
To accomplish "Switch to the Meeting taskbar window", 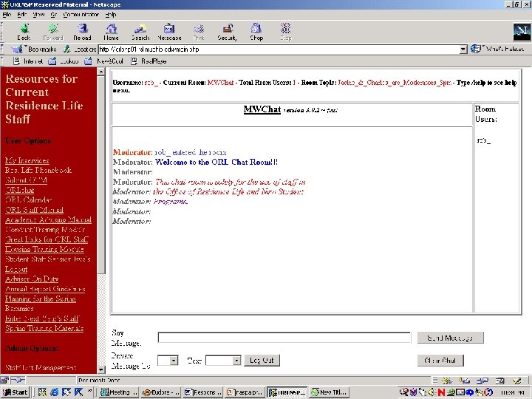I will 119,392.
